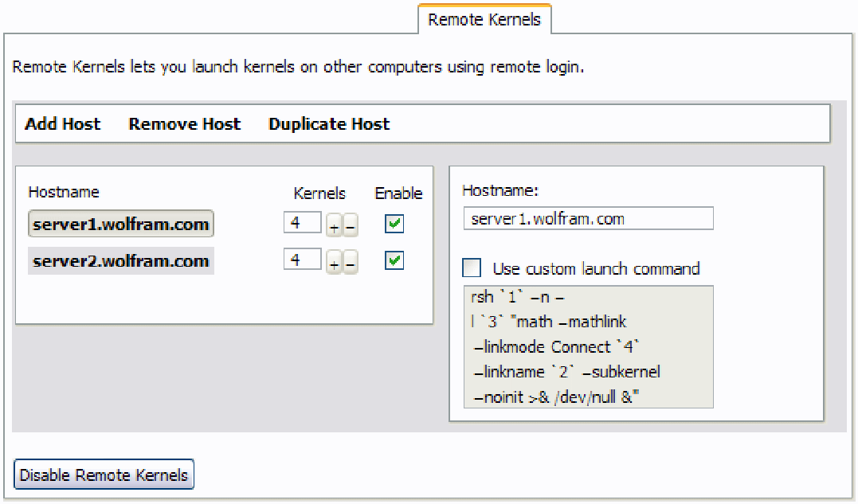Screen dimensions: 858x504
Task: Click the Hostname text field
Action: tap(588, 219)
